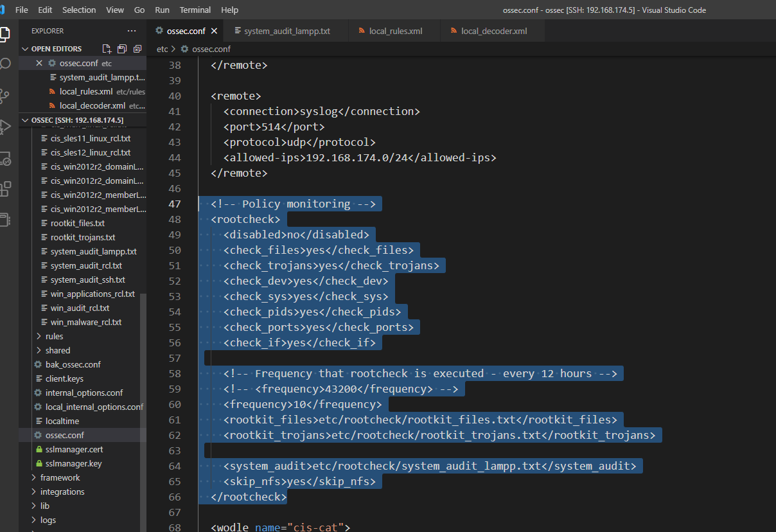Open the Explorer view in activity bar
This screenshot has width=776, height=532.
[4, 33]
